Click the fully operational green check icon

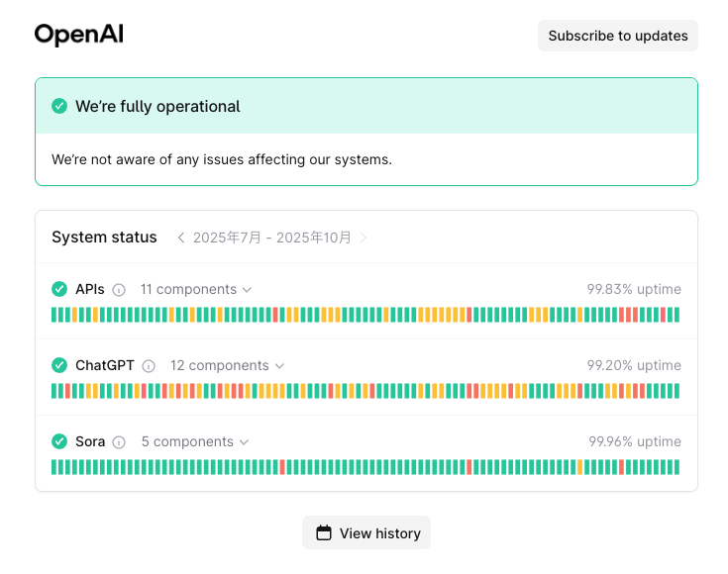pos(59,106)
